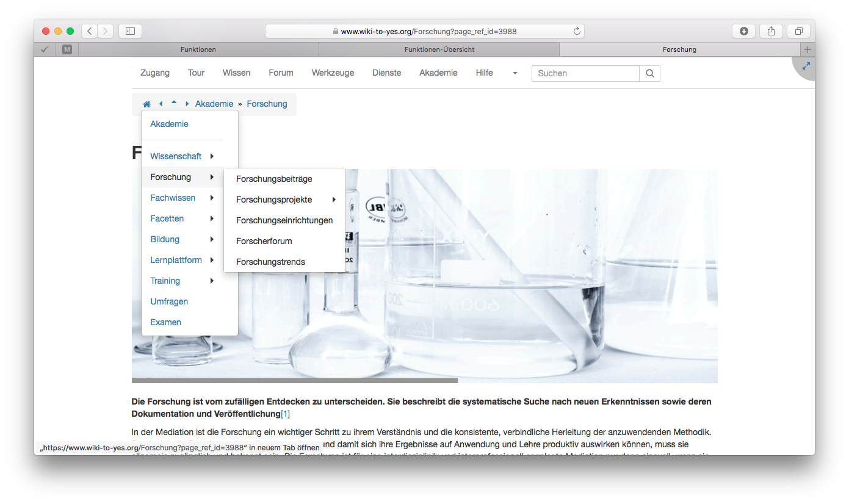This screenshot has height=504, width=849.
Task: Click the Safari share icon
Action: pos(771,31)
